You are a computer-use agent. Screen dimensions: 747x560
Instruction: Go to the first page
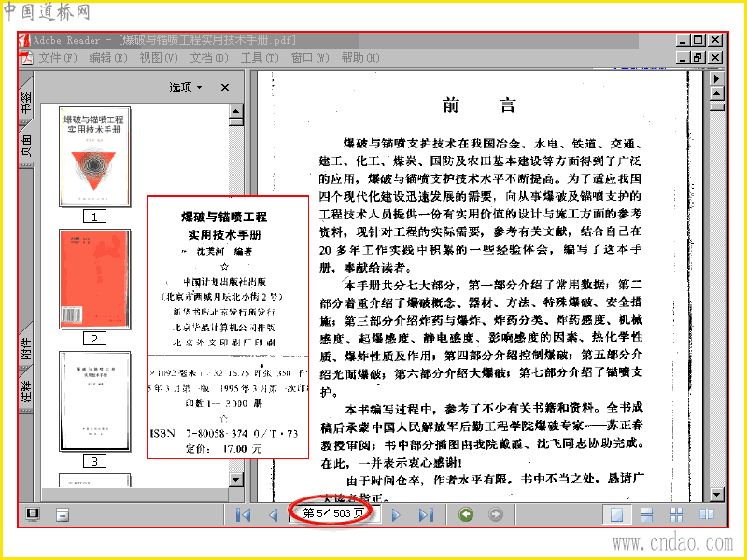click(244, 515)
